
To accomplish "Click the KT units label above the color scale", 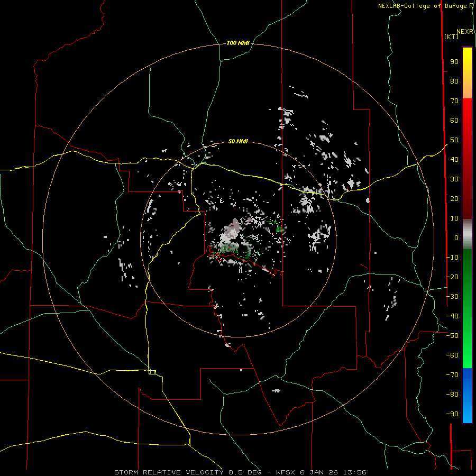I will click(x=452, y=36).
